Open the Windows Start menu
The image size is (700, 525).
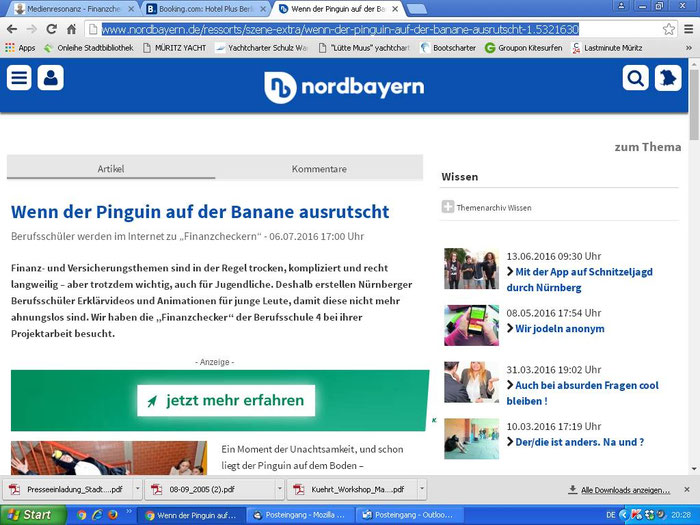[32, 515]
